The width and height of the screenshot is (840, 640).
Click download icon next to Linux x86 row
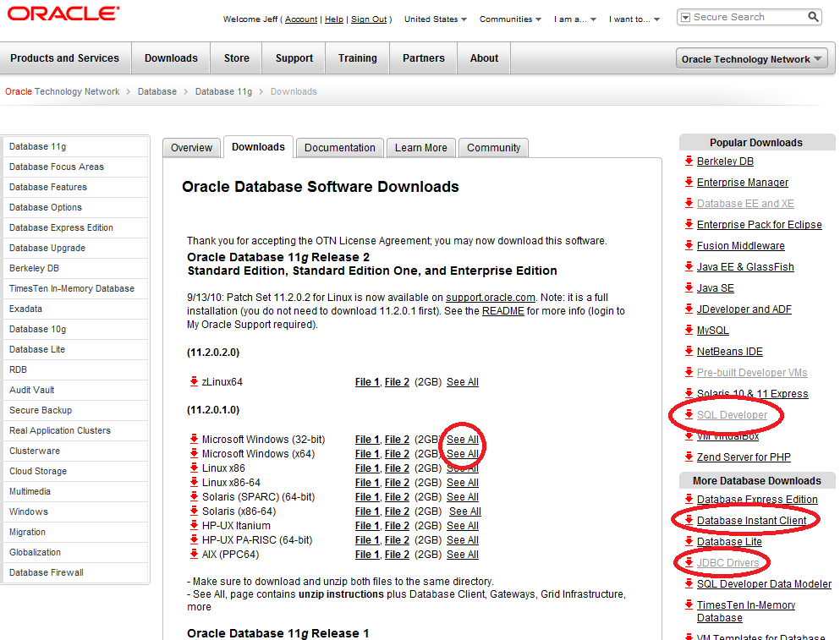tap(194, 468)
